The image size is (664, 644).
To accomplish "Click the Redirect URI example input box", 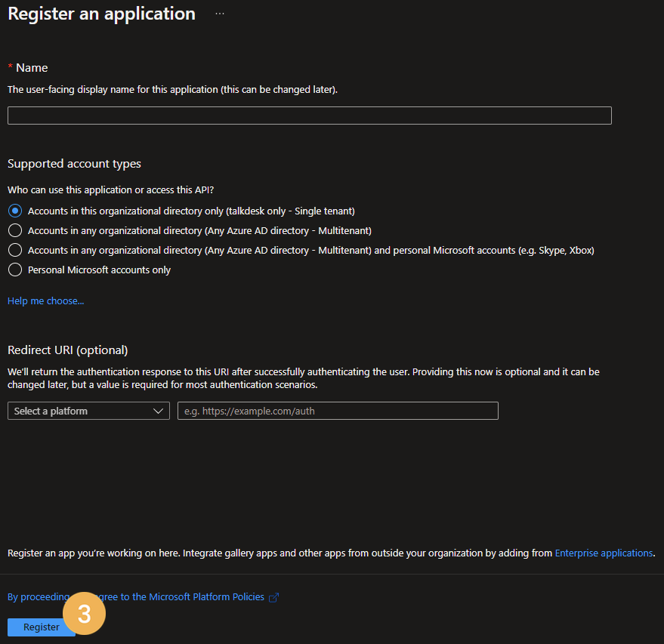I will point(337,411).
